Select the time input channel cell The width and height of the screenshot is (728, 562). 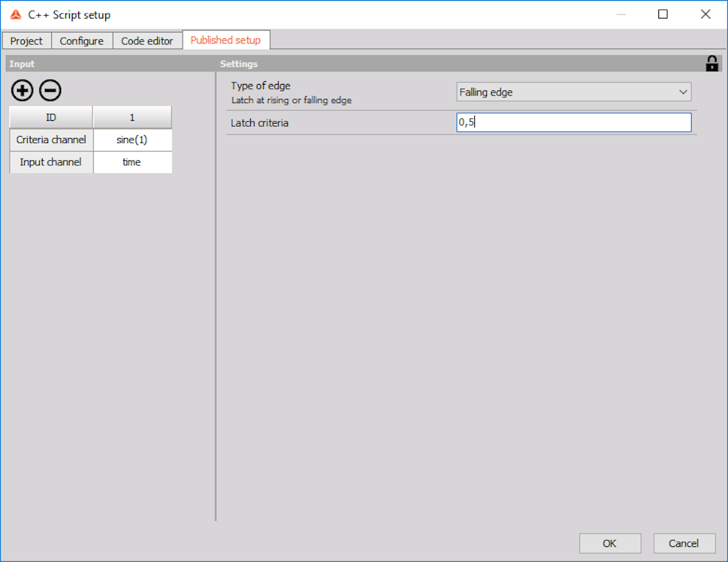[132, 162]
